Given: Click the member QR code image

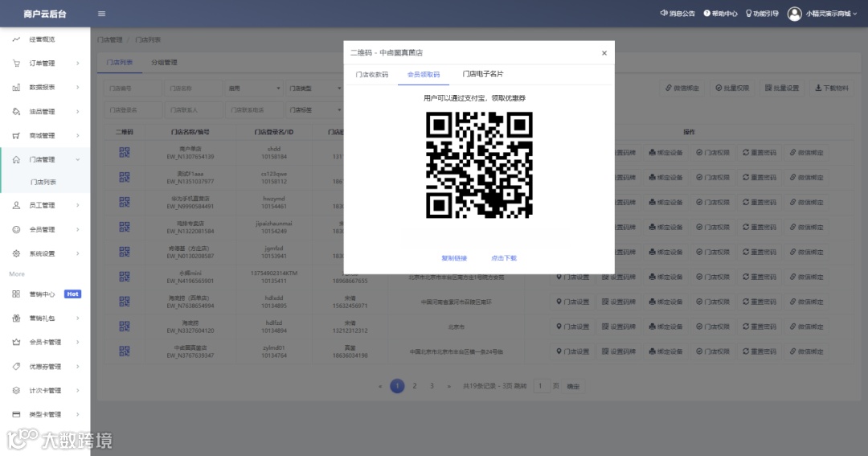Looking at the screenshot, I should click(479, 165).
